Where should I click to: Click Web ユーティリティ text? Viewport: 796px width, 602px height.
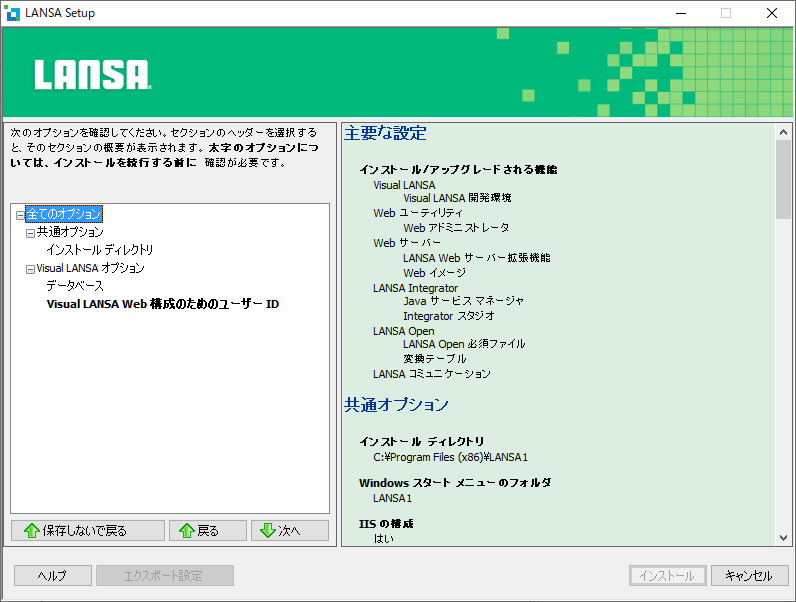418,213
